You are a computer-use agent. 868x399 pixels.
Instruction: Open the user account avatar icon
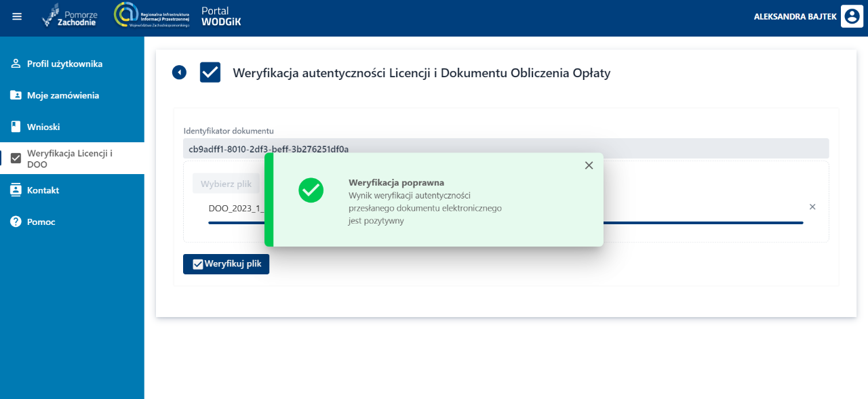pyautogui.click(x=852, y=16)
